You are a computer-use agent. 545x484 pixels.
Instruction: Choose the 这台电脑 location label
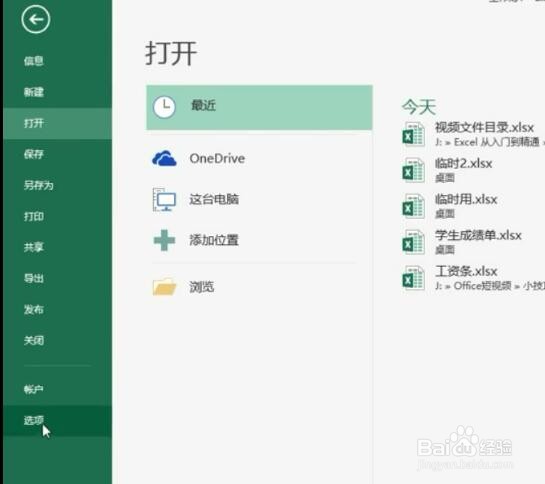click(214, 199)
